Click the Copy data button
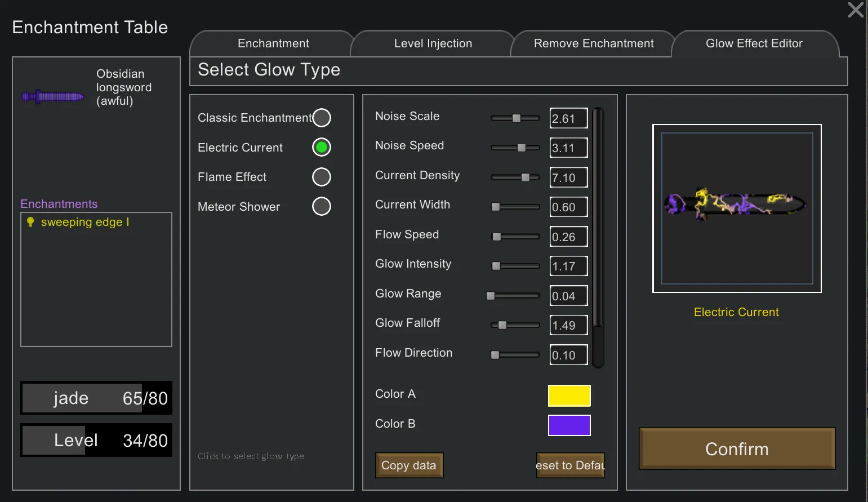Screen dimensions: 868x502 click(409, 465)
